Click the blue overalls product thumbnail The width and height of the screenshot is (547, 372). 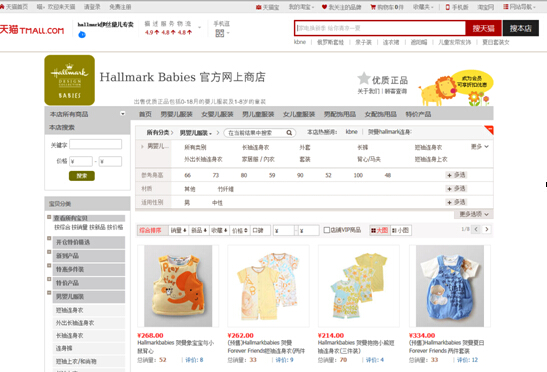coord(450,286)
